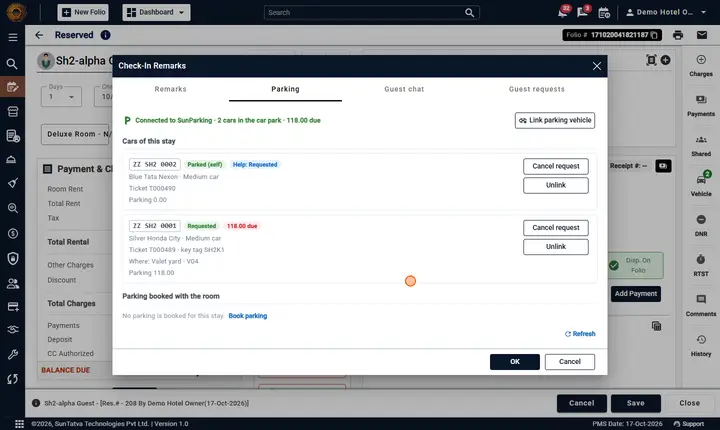
Task: Open the Demo Hotel user dropdown
Action: (x=666, y=12)
